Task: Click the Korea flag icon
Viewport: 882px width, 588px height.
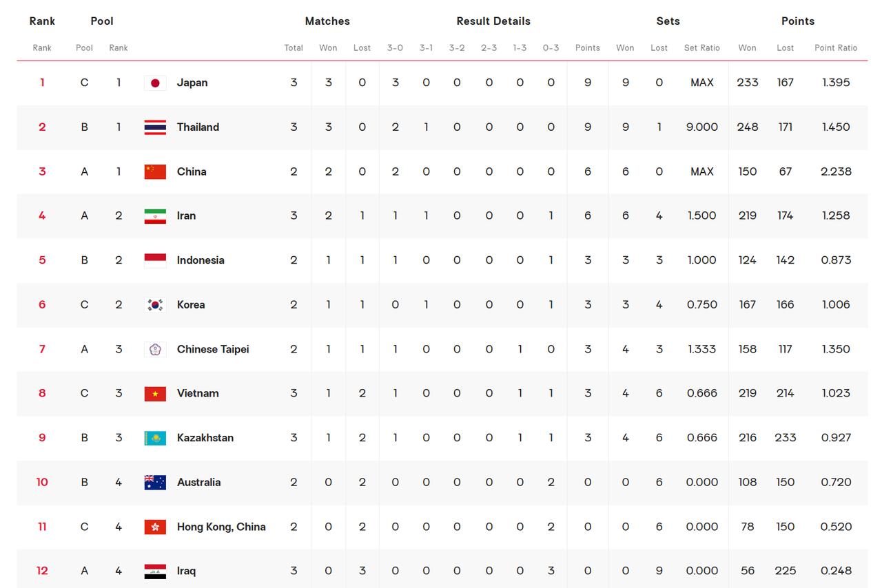Action: click(155, 305)
